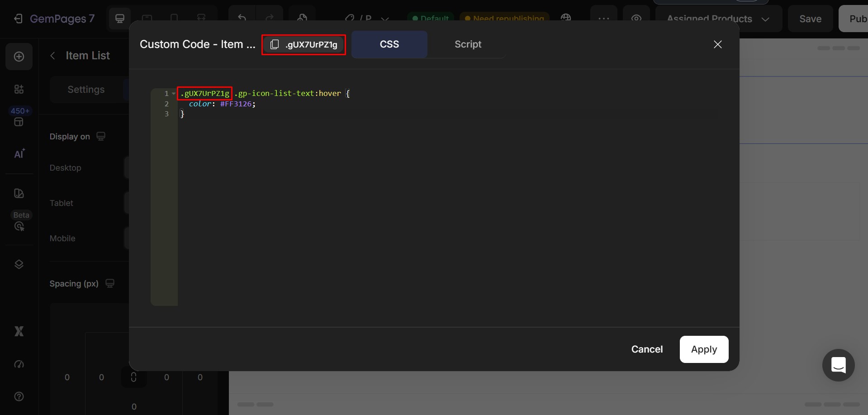
Task: Open the elements grid icon in the sidebar
Action: (x=19, y=89)
